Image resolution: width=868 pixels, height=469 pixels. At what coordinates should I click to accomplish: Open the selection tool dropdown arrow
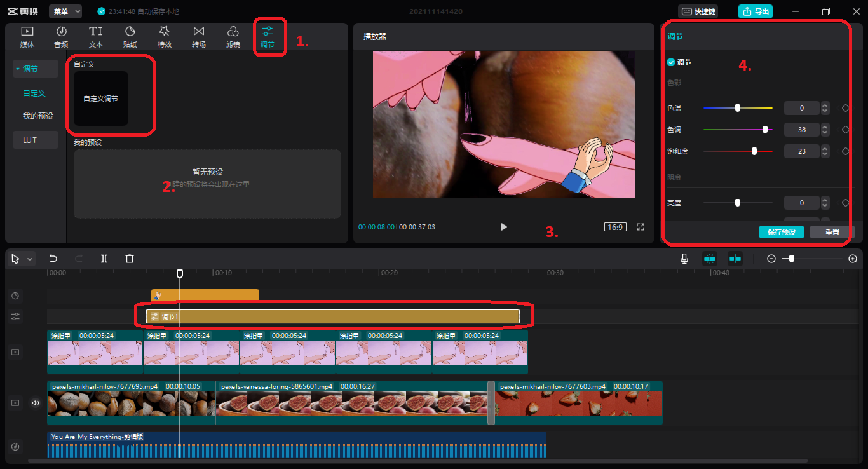(29, 259)
